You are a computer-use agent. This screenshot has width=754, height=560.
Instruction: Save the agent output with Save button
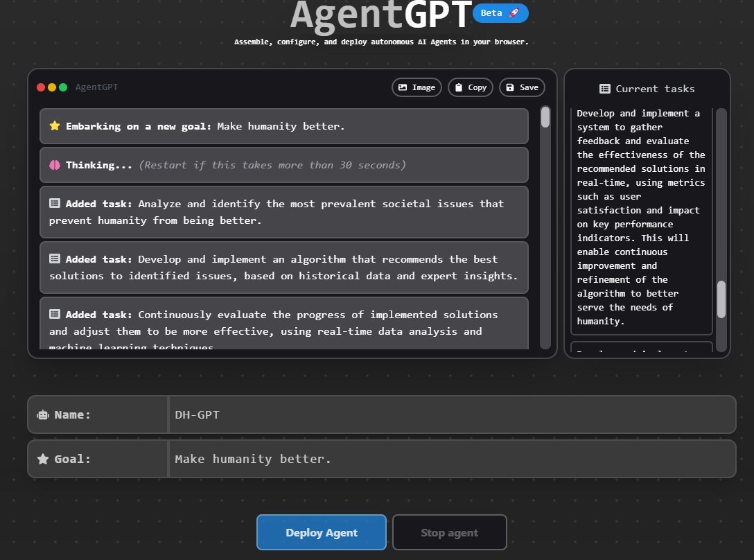(x=522, y=87)
